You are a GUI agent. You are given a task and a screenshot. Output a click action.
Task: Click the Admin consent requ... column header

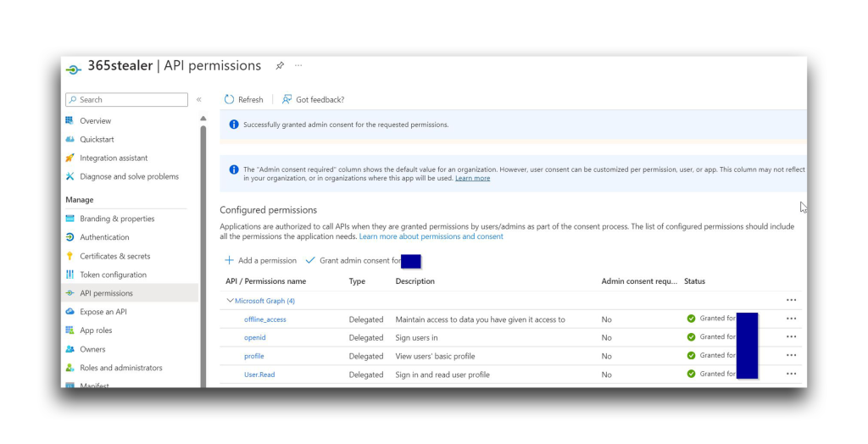[639, 281]
